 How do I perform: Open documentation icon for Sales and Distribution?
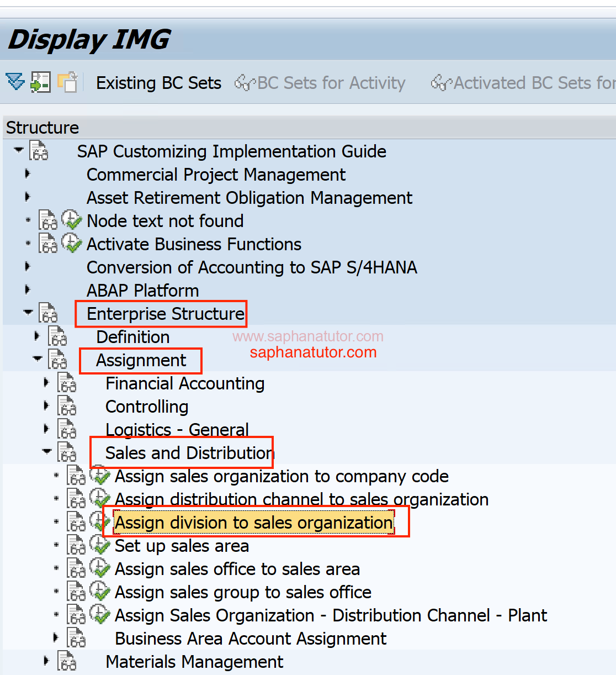[67, 452]
